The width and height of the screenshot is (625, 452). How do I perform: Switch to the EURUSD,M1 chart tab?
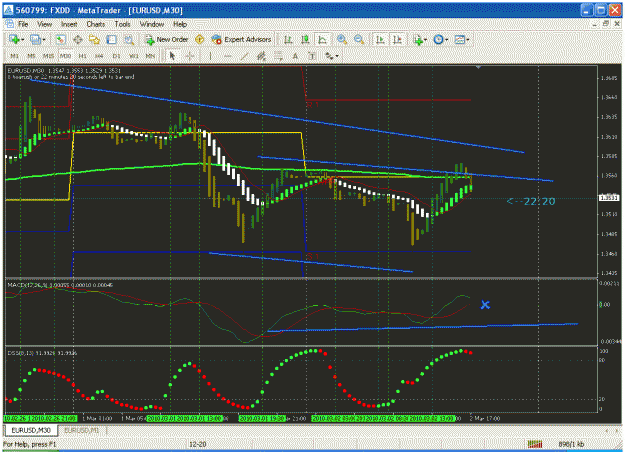[x=81, y=430]
